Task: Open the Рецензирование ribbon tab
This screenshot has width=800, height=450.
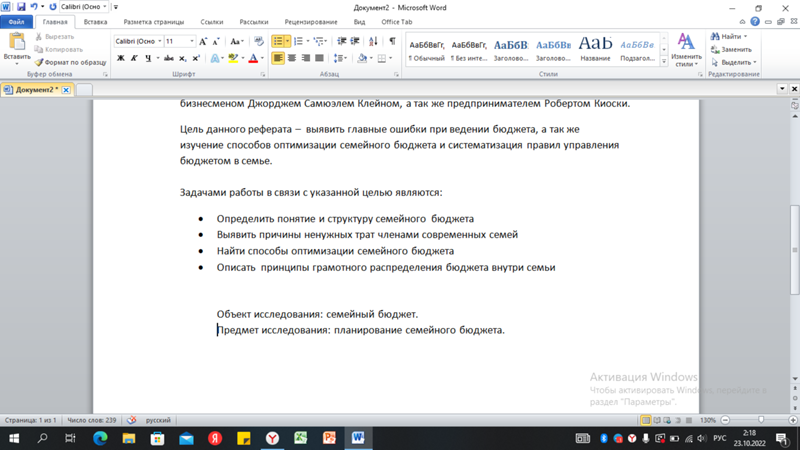Action: (311, 21)
